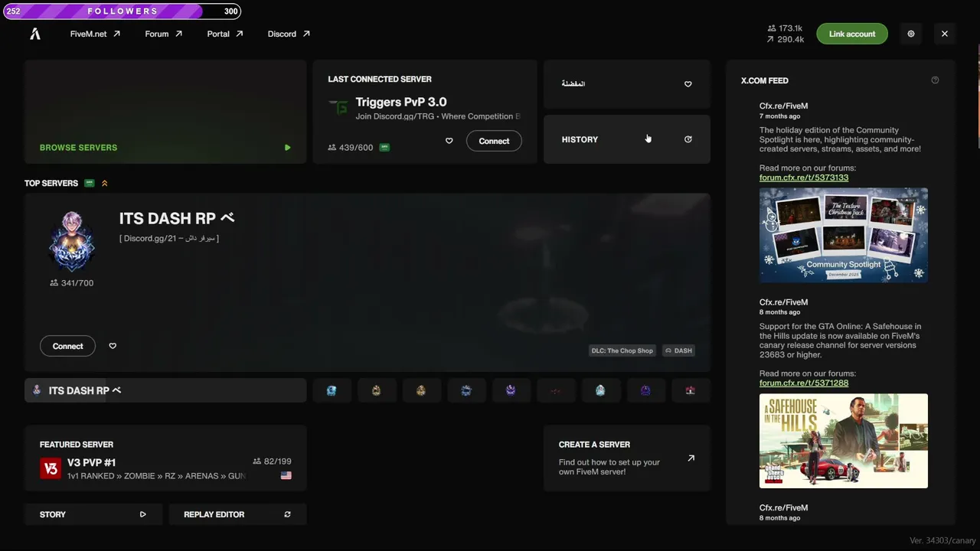The height and width of the screenshot is (551, 980).
Task: Open the Create a Server card
Action: point(627,458)
